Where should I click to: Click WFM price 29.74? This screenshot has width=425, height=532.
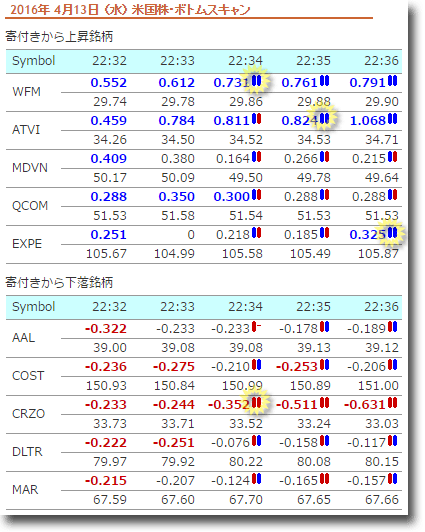point(110,102)
